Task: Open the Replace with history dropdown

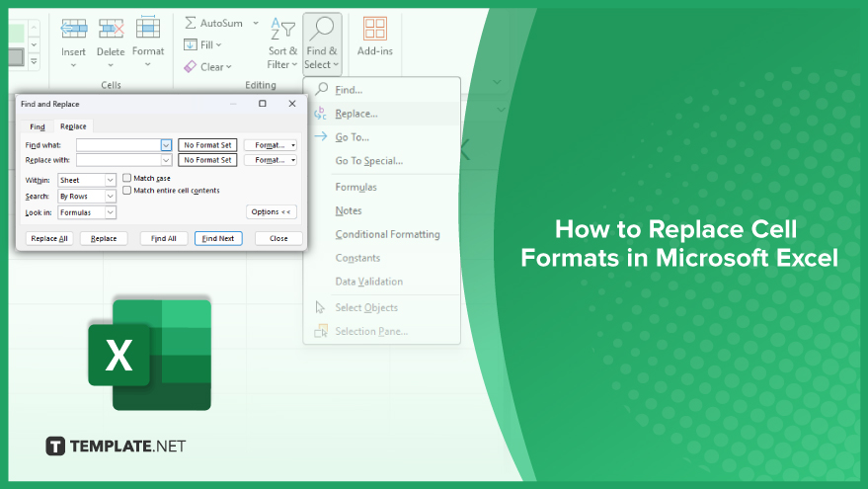Action: point(166,160)
